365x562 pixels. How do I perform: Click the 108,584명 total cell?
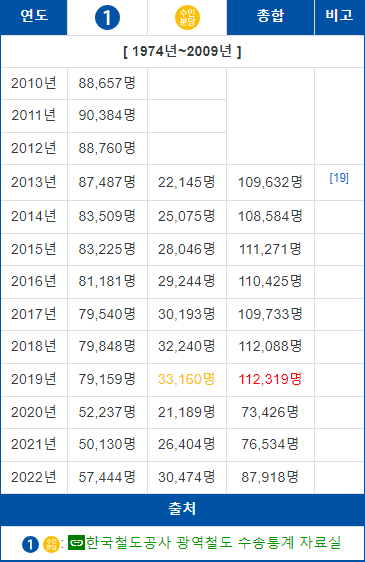(x=270, y=216)
